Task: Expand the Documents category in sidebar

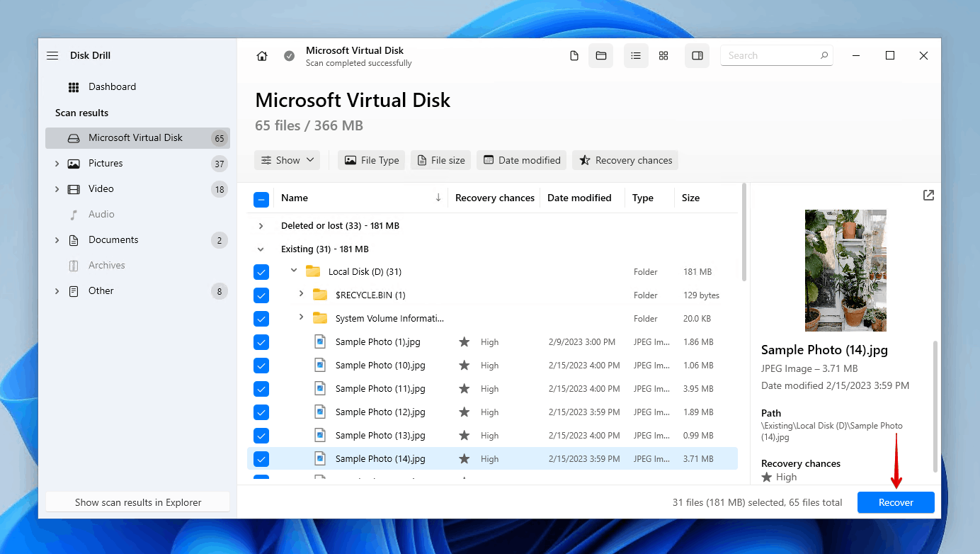Action: coord(57,240)
